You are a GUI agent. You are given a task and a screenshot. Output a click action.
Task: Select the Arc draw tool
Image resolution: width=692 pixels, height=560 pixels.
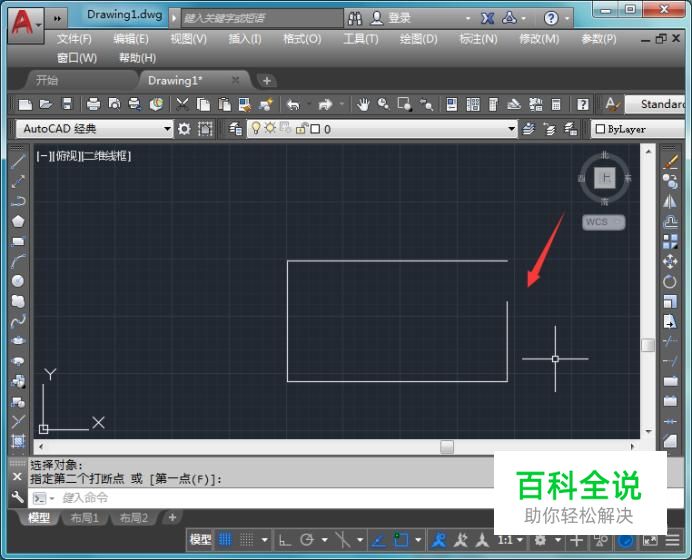(x=18, y=261)
